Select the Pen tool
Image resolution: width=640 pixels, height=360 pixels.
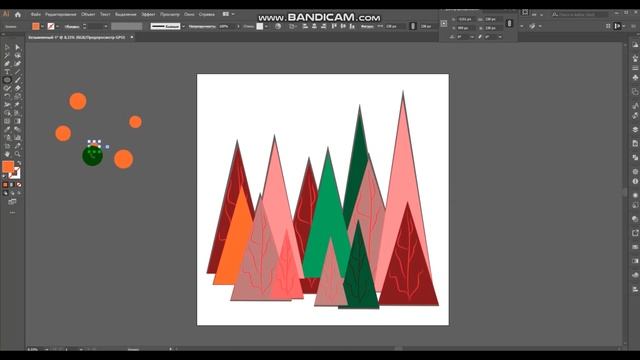(x=7, y=64)
